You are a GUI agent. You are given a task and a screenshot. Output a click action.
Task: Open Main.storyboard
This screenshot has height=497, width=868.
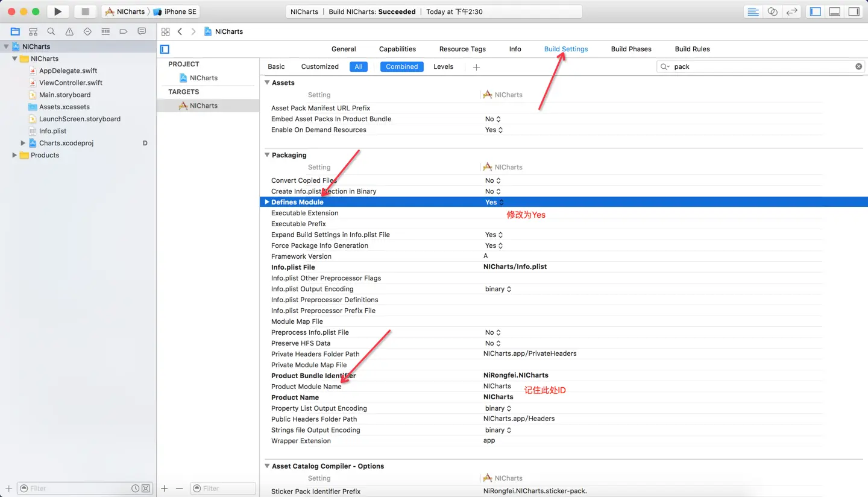pos(64,95)
